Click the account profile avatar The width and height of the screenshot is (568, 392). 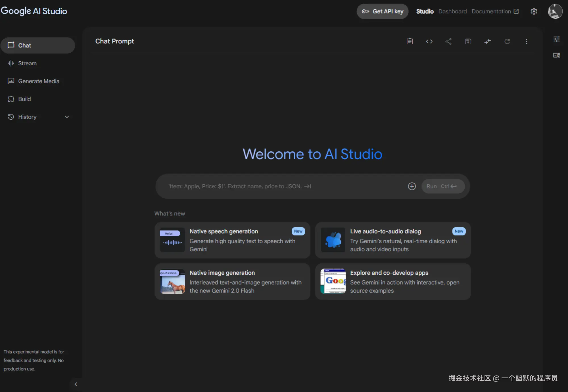[x=555, y=11]
